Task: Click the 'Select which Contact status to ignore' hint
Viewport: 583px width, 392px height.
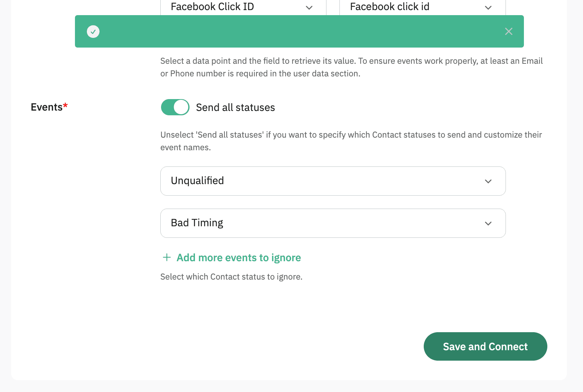Action: coord(231,277)
